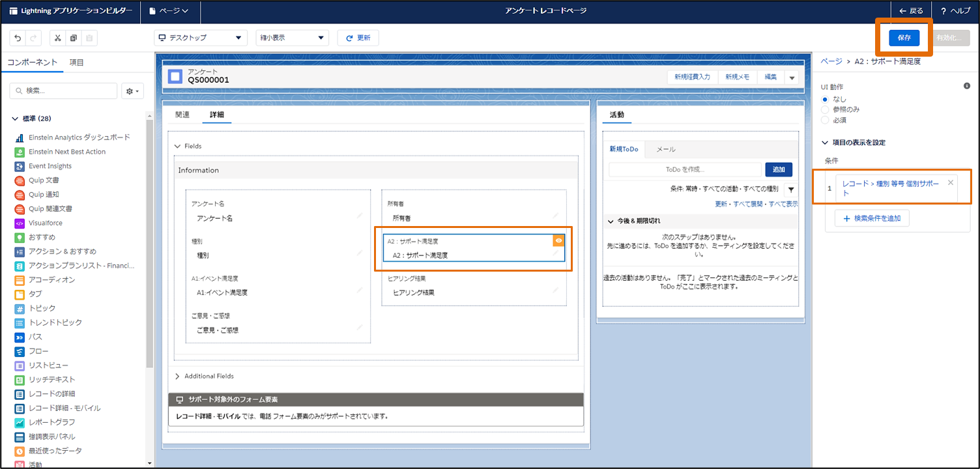This screenshot has width=980, height=469.
Task: Select アコーディオン component
Action: 45,279
